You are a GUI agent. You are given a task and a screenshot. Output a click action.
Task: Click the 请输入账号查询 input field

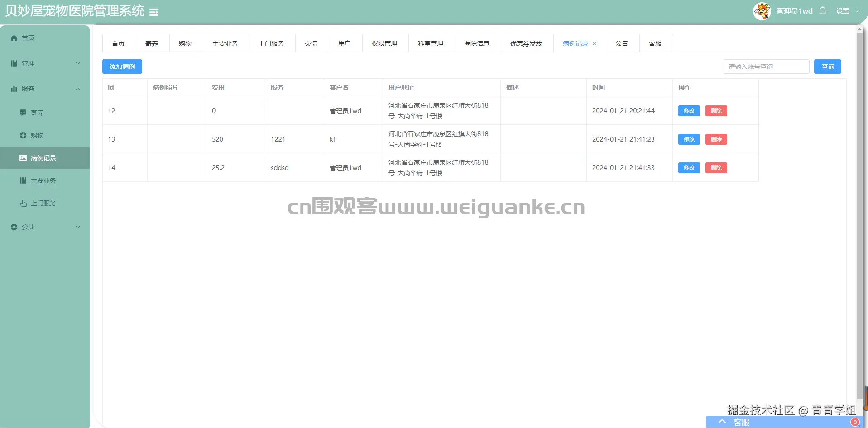[766, 66]
